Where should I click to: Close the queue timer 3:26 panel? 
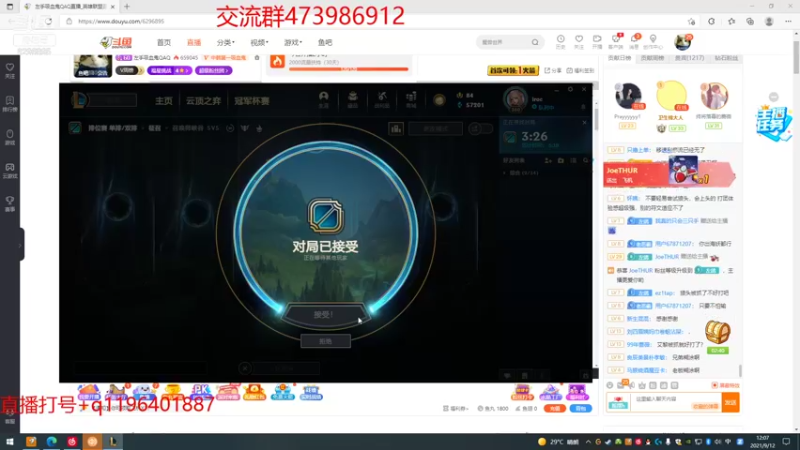pyautogui.click(x=585, y=122)
